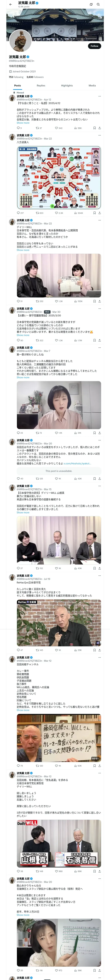Viewport: 110px width, 980px height.
Task: Repost the pinned Apr 12 post
Action: pyautogui.click(x=39, y=128)
